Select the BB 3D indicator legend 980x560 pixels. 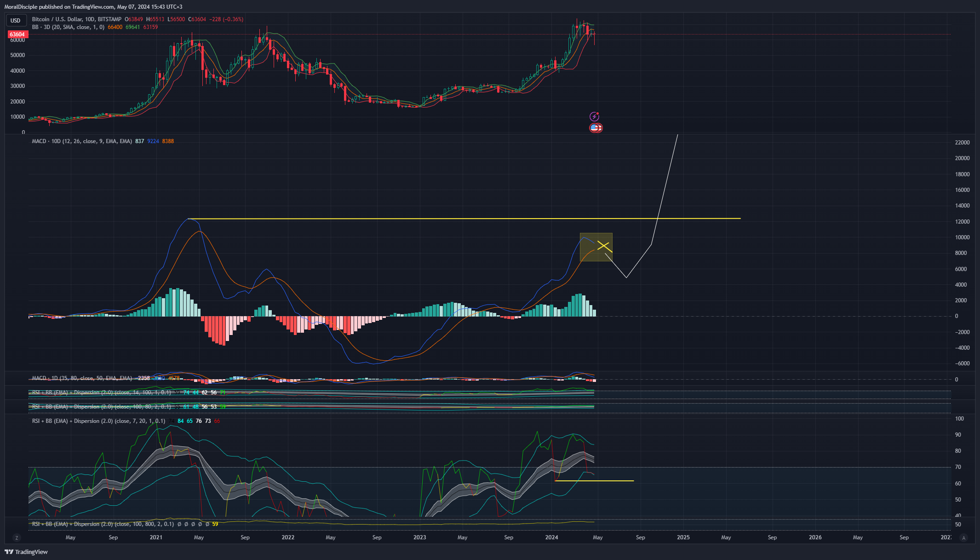68,27
